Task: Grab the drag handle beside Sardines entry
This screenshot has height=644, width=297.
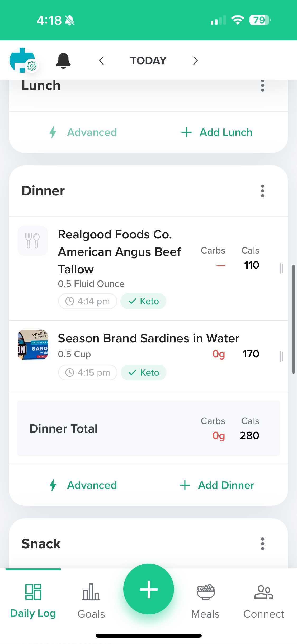Action: (282, 356)
